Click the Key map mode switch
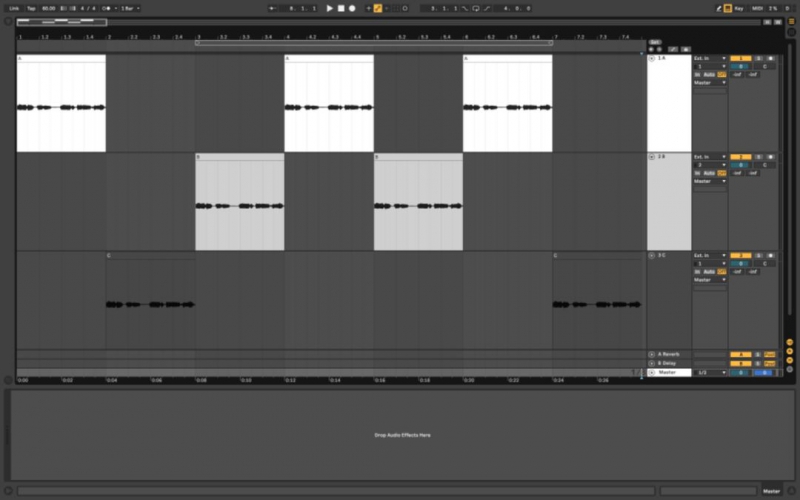This screenshot has width=800, height=500. (739, 8)
